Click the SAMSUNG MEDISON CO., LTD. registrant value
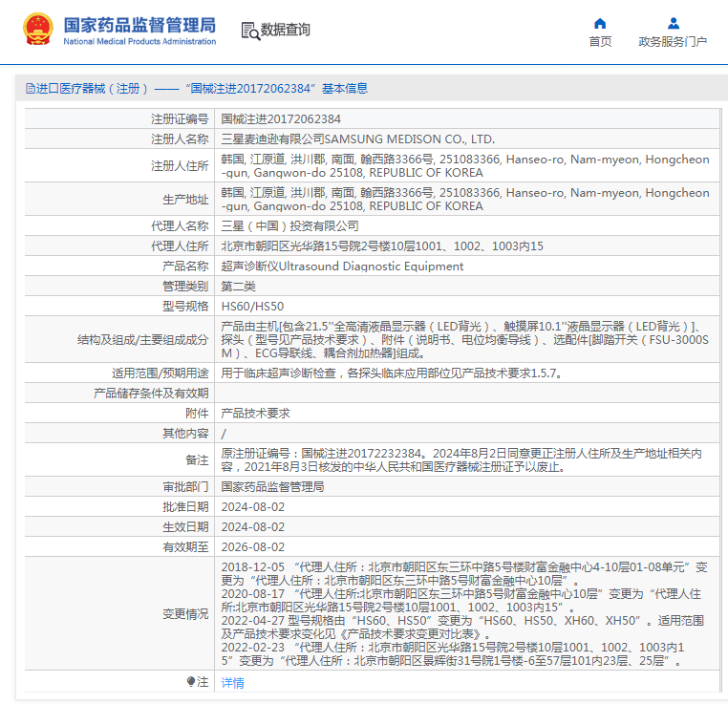 coord(358,139)
